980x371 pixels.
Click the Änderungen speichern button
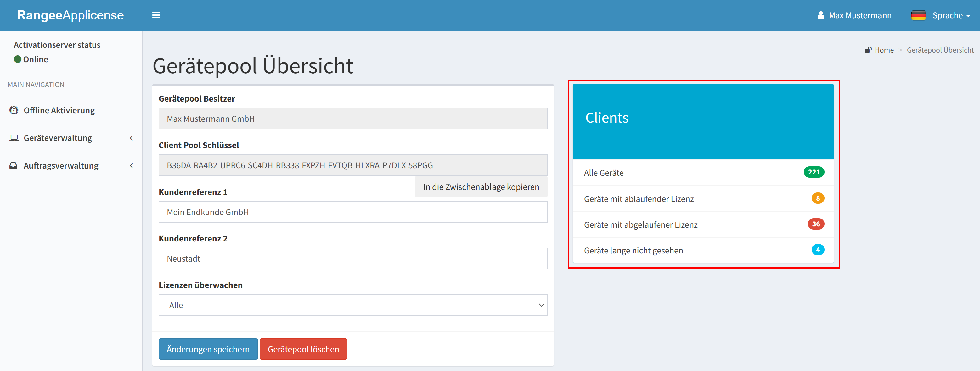pyautogui.click(x=208, y=349)
